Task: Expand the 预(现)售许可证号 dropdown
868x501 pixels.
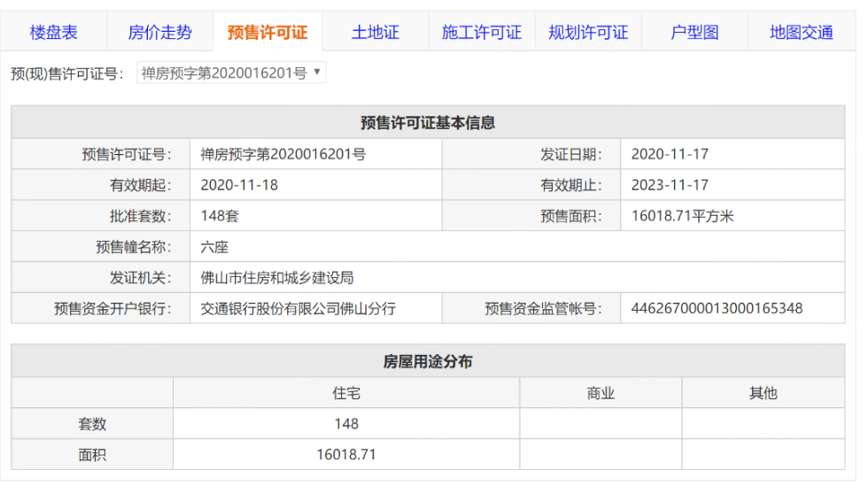Action: (x=231, y=73)
